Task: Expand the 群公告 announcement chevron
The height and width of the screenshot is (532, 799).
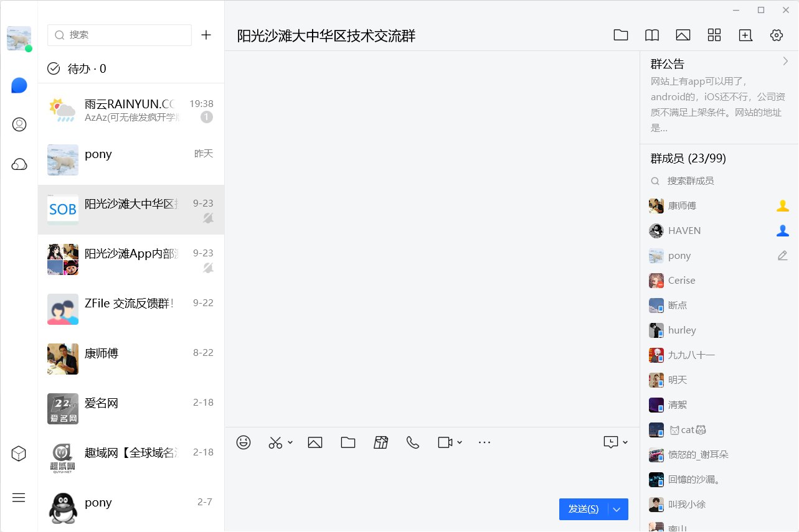Action: coord(785,61)
